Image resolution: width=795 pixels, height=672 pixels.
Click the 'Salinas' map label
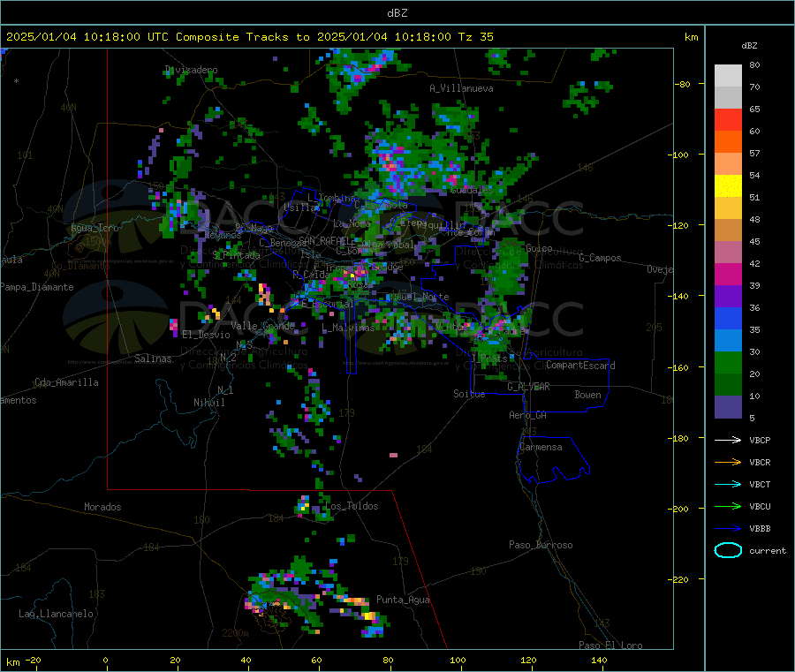pyautogui.click(x=153, y=359)
